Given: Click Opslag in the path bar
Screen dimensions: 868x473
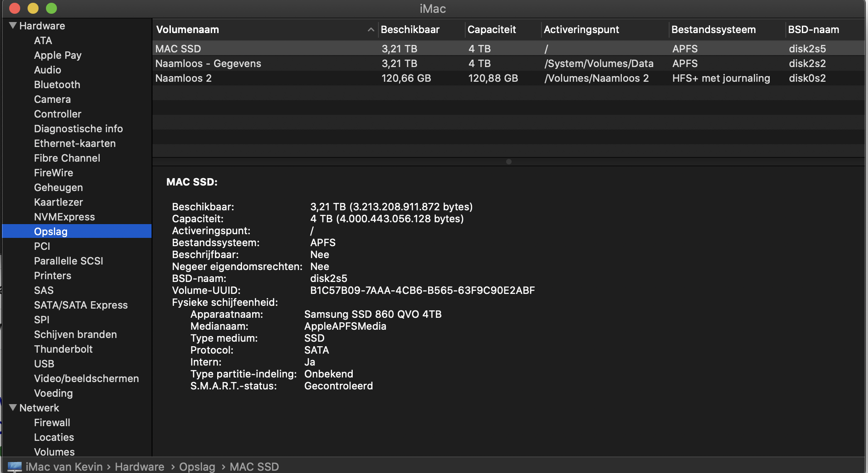Looking at the screenshot, I should 197,467.
